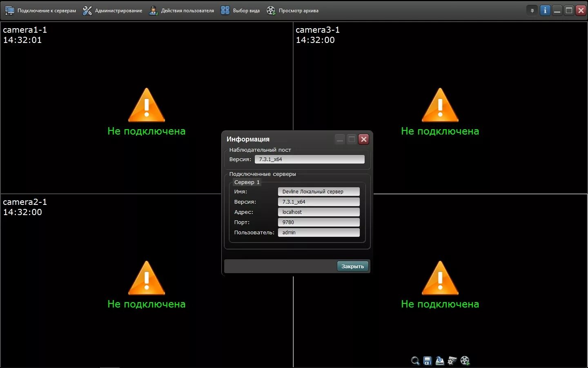
Task: Open the Подключение к серверам menu
Action: tap(40, 11)
